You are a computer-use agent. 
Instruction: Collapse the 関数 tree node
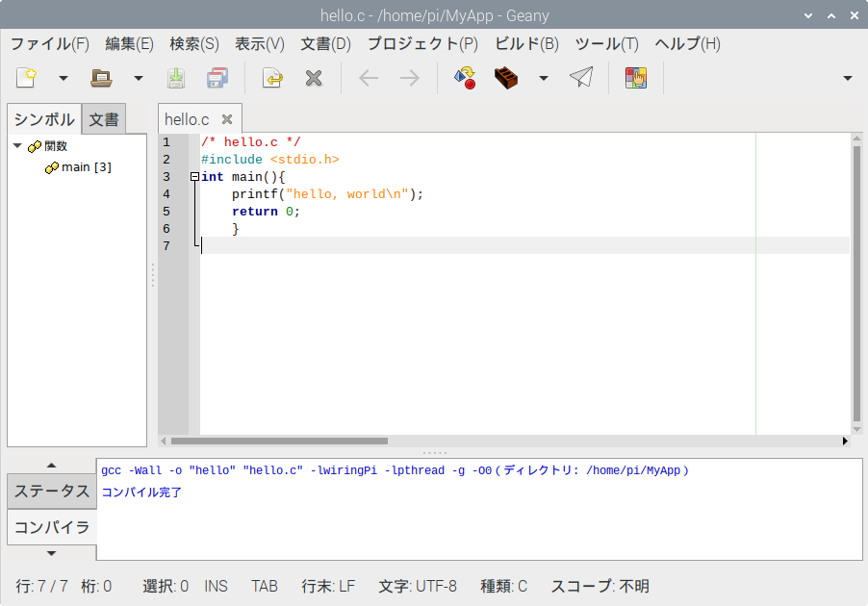tap(17, 146)
